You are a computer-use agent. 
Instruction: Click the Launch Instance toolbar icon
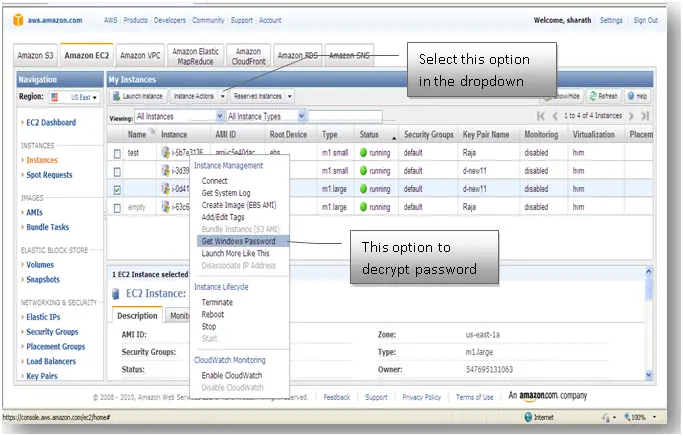(117, 96)
